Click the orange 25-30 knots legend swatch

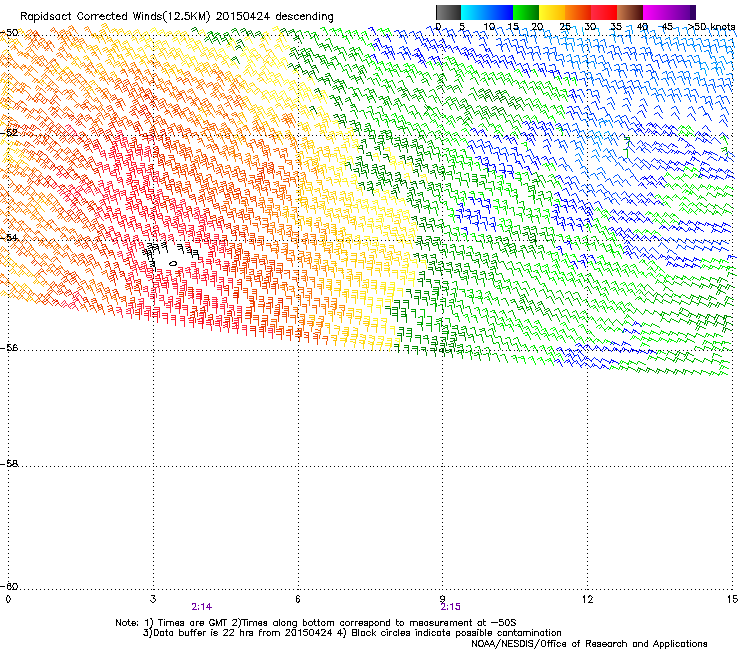(578, 12)
